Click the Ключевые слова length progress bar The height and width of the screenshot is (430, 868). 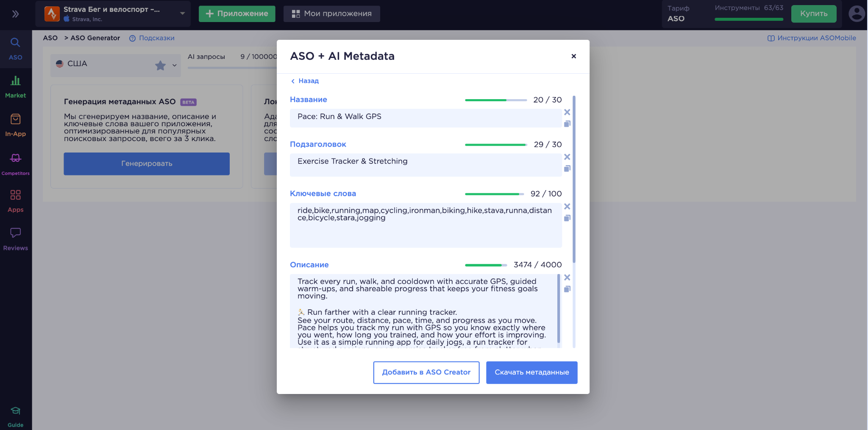tap(495, 194)
